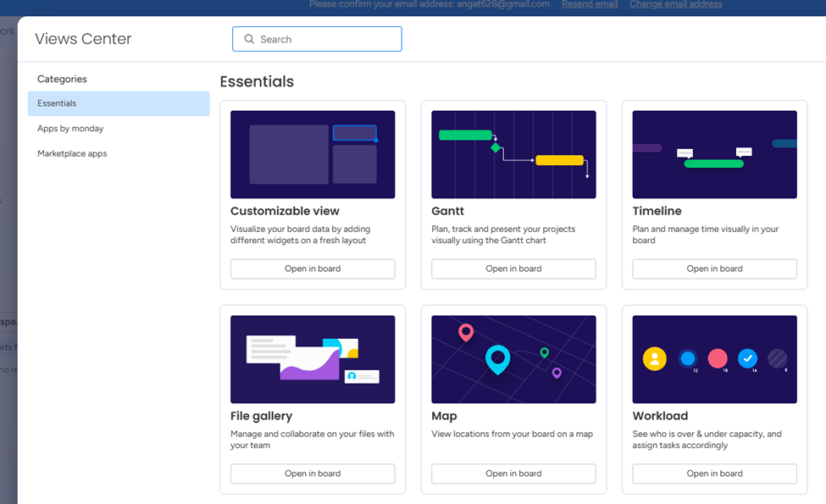Image resolution: width=826 pixels, height=504 pixels.
Task: Open Customizable view in board
Action: [x=313, y=269]
